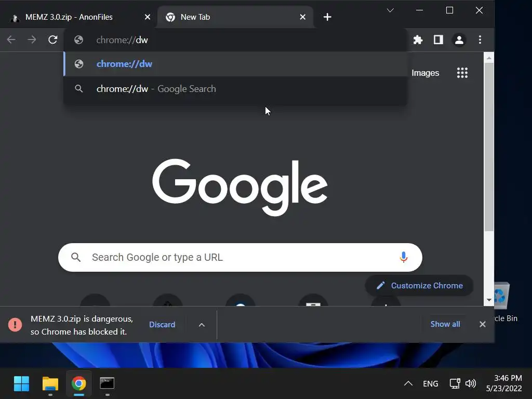Close the MEMZ 3.0.zip - AnonFiles tab
This screenshot has height=399, width=532.
[x=147, y=17]
